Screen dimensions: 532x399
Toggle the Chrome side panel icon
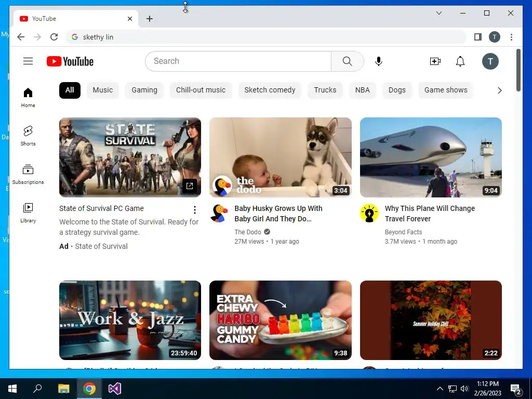(478, 37)
